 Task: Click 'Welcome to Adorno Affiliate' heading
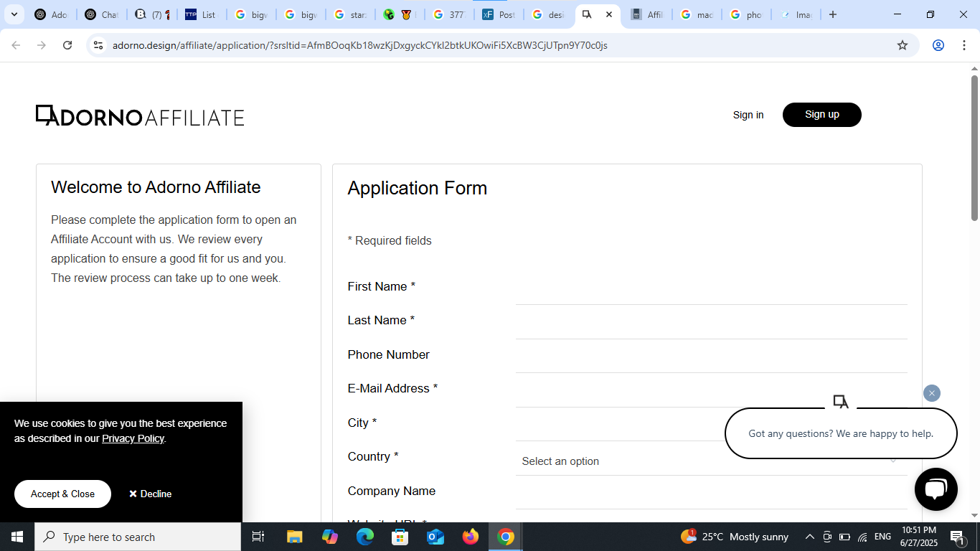(156, 187)
